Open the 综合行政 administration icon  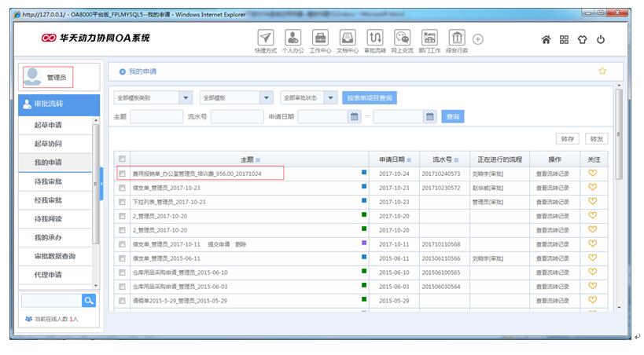tap(457, 38)
